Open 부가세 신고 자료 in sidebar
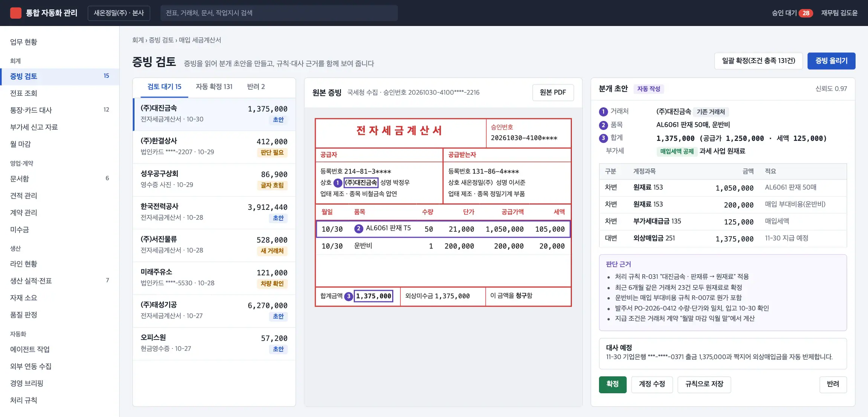The width and height of the screenshot is (868, 417). (x=60, y=127)
